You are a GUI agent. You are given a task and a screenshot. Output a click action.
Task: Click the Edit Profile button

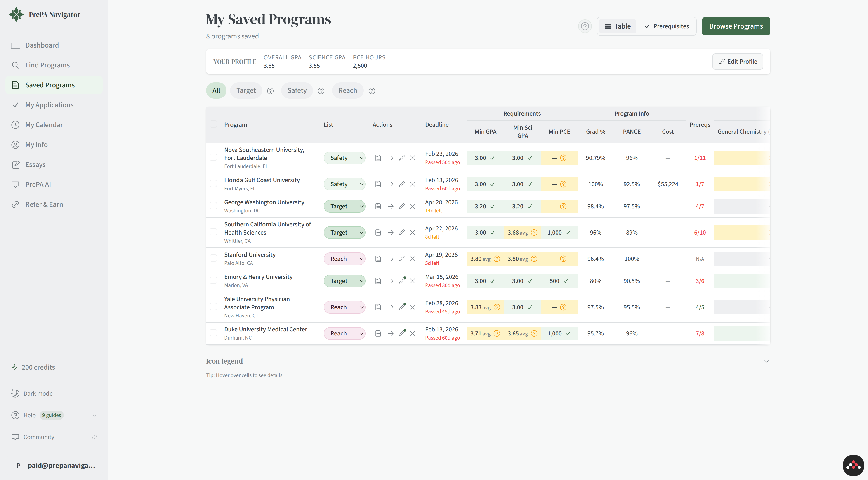click(738, 61)
